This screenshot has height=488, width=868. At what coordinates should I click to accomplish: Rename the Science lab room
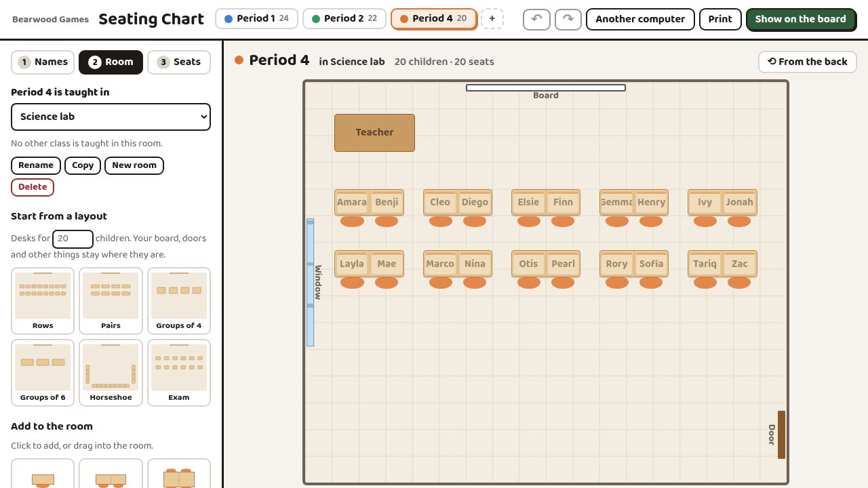pyautogui.click(x=36, y=165)
